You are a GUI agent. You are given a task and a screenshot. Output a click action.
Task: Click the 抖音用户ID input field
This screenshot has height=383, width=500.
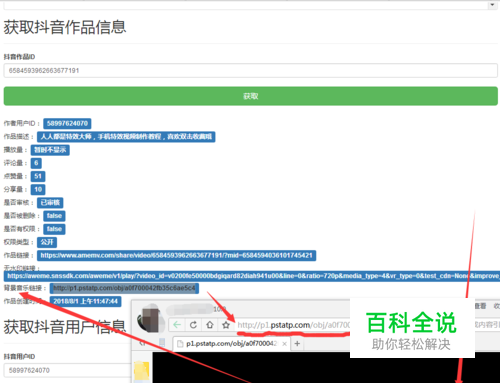point(68,370)
